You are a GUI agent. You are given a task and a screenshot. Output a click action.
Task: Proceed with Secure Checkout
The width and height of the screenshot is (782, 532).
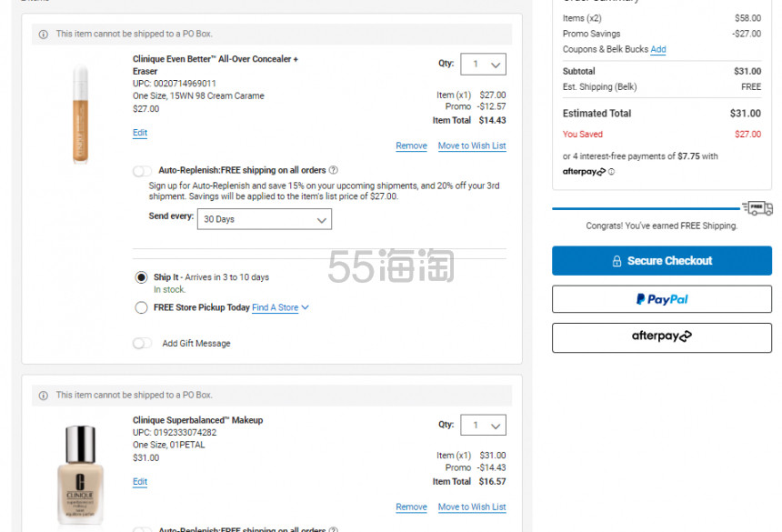[x=662, y=261]
